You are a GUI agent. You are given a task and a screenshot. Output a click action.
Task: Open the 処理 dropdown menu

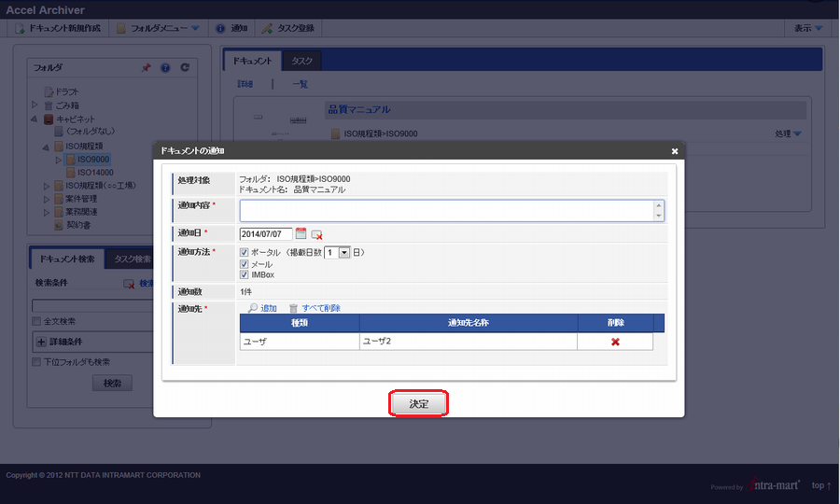[x=788, y=133]
